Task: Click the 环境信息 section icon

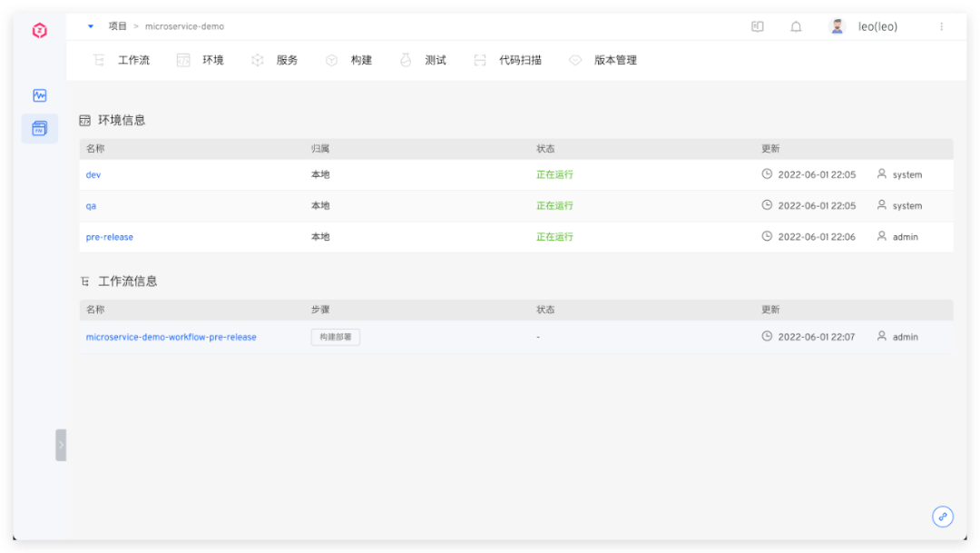Action: tap(85, 120)
